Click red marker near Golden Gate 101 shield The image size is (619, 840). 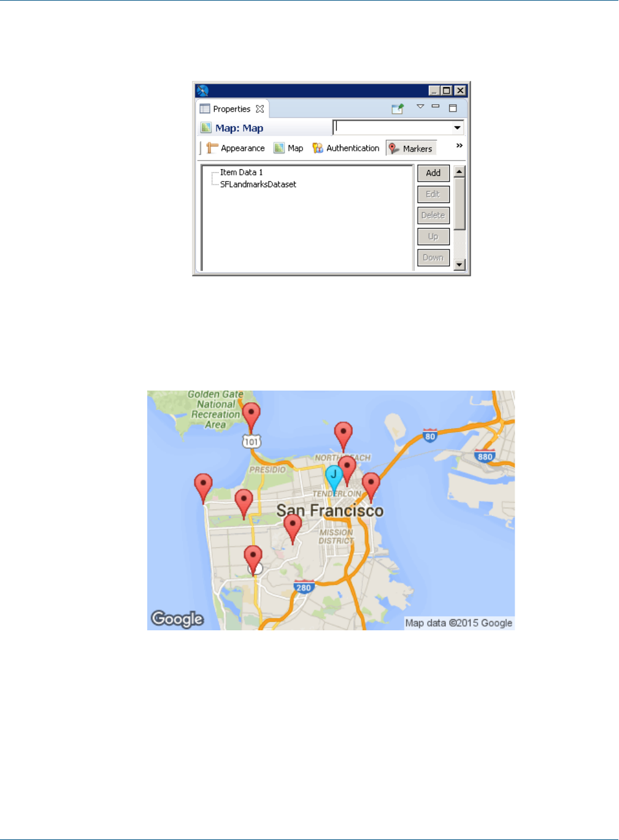coord(251,418)
